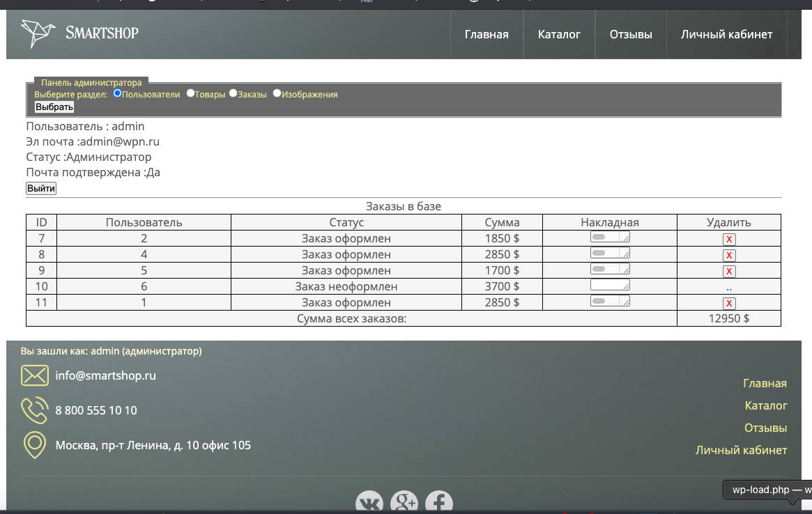The width and height of the screenshot is (812, 514).
Task: Choose the Заказы radio button
Action: [233, 93]
